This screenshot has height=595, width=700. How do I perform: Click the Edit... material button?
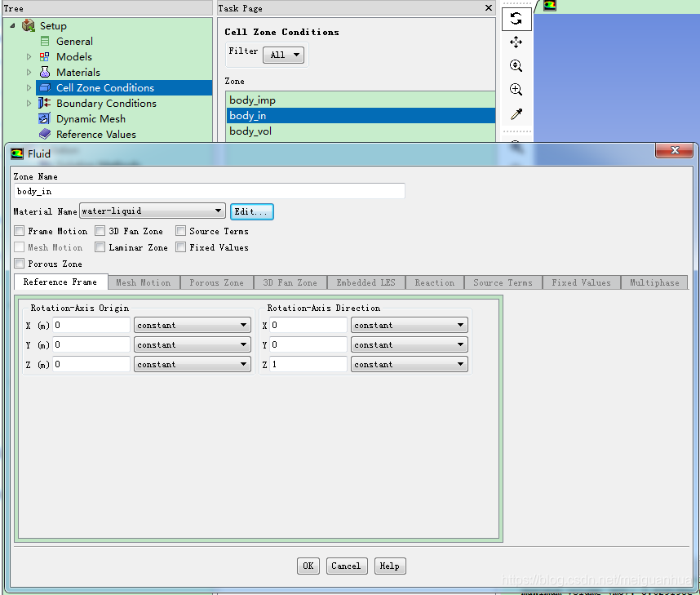[x=251, y=212]
